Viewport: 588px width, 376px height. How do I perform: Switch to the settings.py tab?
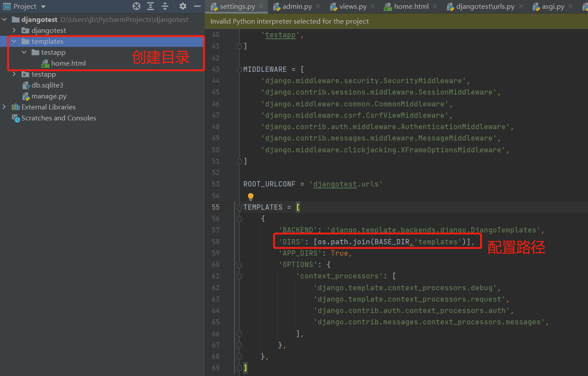point(237,7)
